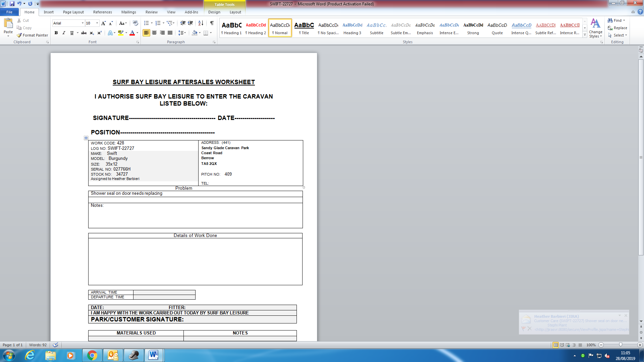Toggle Bold formatting
Image resolution: width=644 pixels, height=362 pixels.
click(56, 33)
